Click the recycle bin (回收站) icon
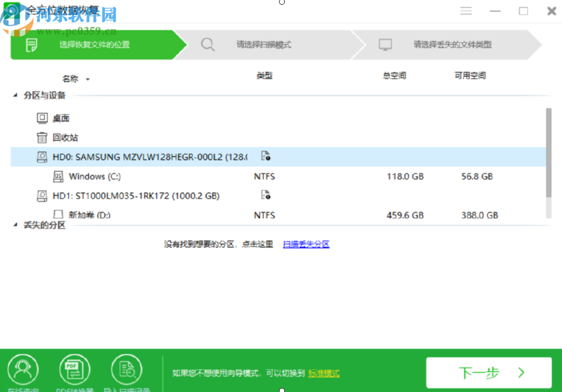Viewport: 562px width, 392px height. tap(41, 137)
